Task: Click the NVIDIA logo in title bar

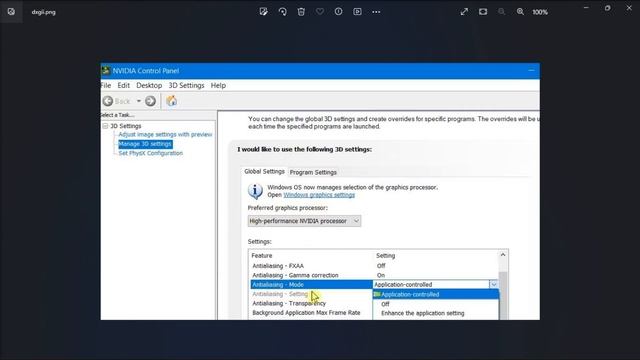Action: coord(106,71)
